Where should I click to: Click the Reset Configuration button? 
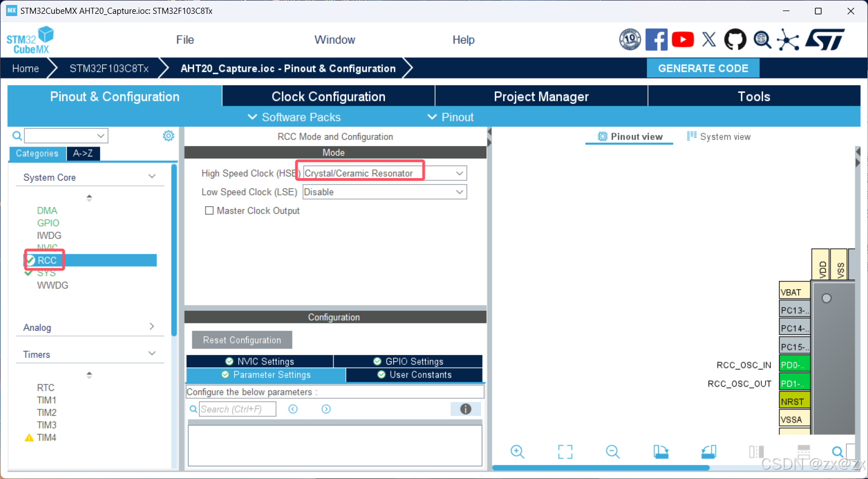pos(242,340)
